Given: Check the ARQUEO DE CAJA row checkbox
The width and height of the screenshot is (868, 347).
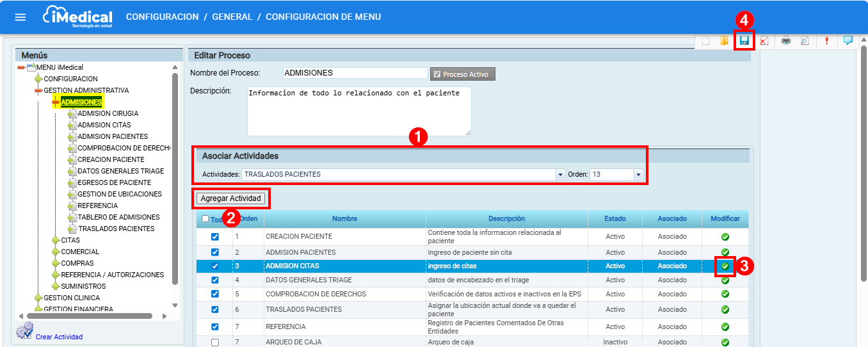Looking at the screenshot, I should click(x=215, y=343).
